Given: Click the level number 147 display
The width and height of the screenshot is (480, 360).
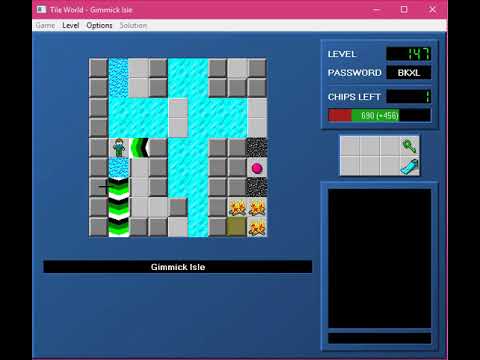Looking at the screenshot, I should (409, 54).
